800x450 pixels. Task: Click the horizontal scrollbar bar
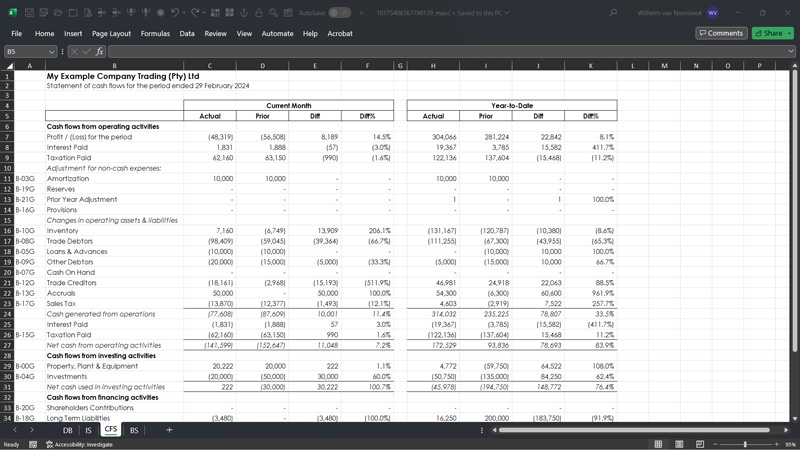(634, 430)
